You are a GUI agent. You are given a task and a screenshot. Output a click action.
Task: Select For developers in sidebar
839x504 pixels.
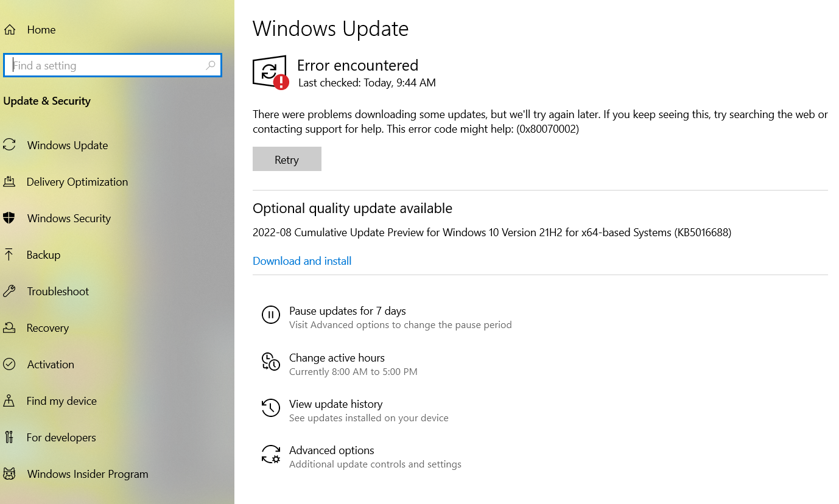[x=61, y=437]
